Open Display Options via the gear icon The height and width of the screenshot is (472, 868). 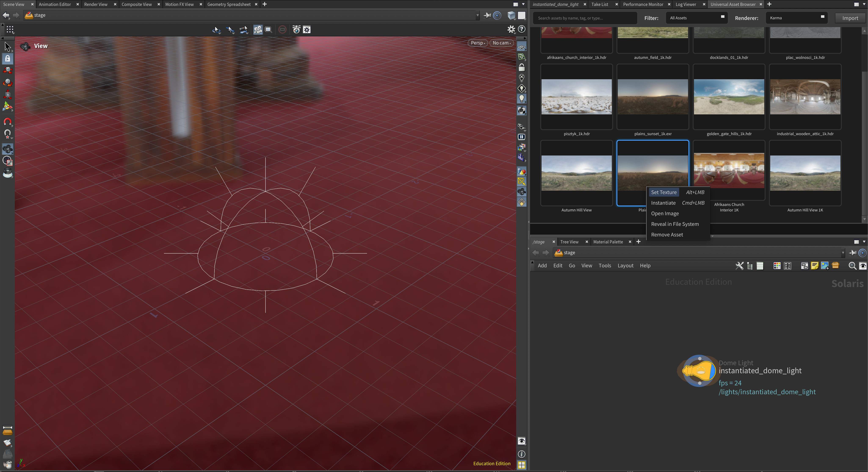[x=511, y=29]
